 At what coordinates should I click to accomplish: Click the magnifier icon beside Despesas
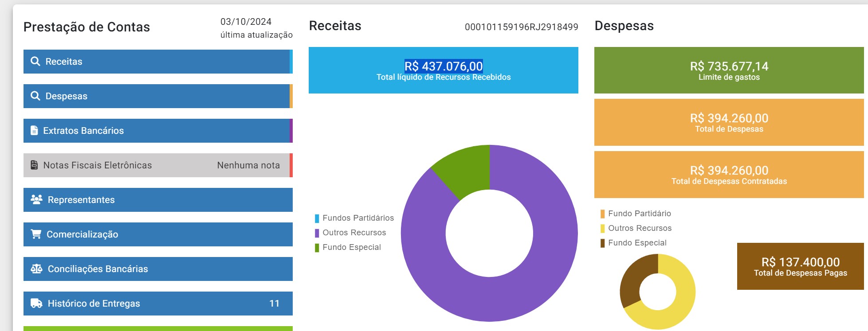point(35,96)
